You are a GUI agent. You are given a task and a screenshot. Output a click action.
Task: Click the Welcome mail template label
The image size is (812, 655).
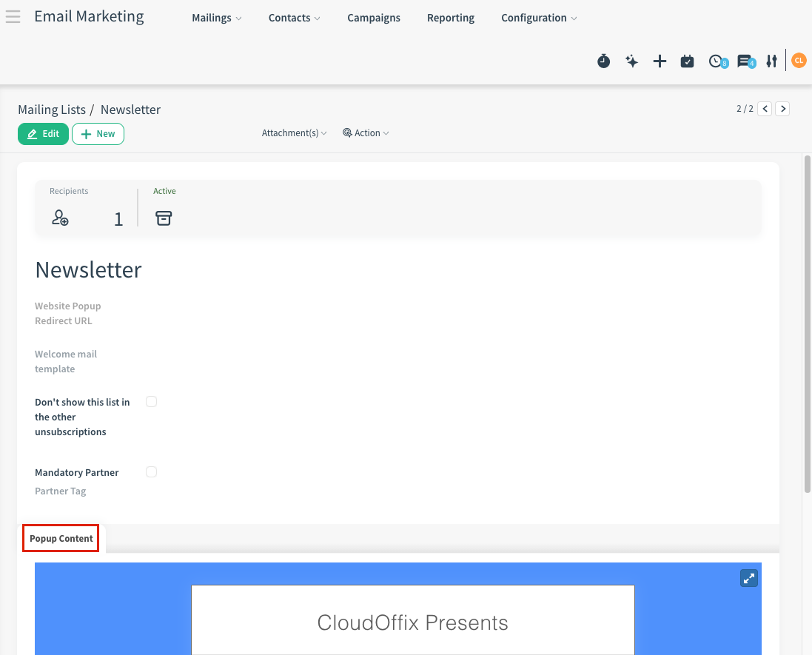66,361
